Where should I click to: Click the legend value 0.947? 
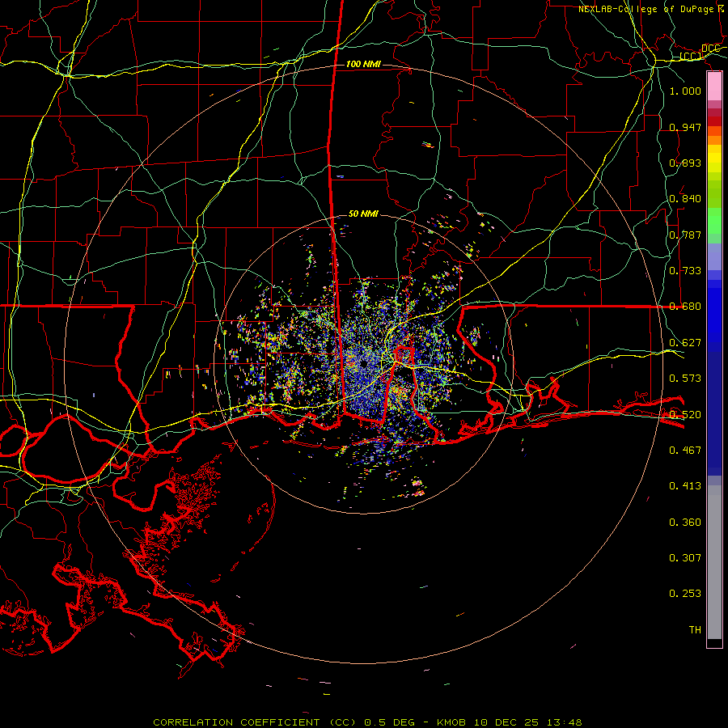[x=685, y=127]
